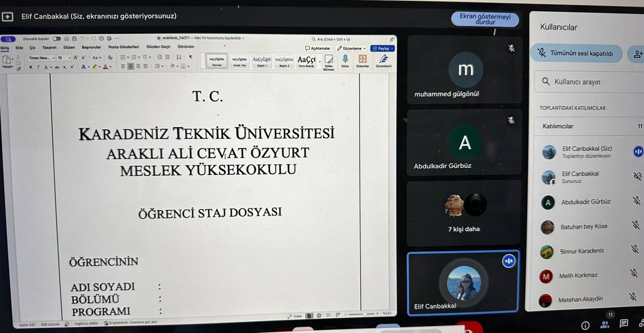
Task: Open the Aa change case dropdown
Action: coord(97,58)
